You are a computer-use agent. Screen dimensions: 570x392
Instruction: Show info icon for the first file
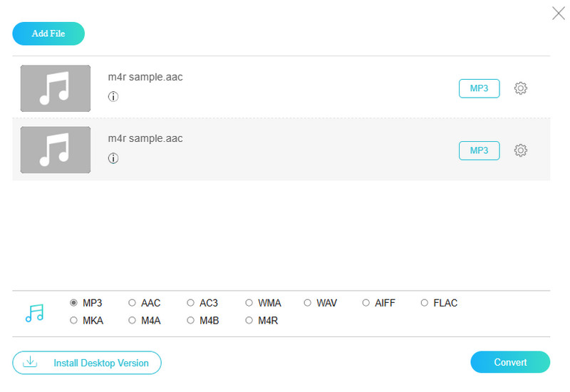pos(113,96)
